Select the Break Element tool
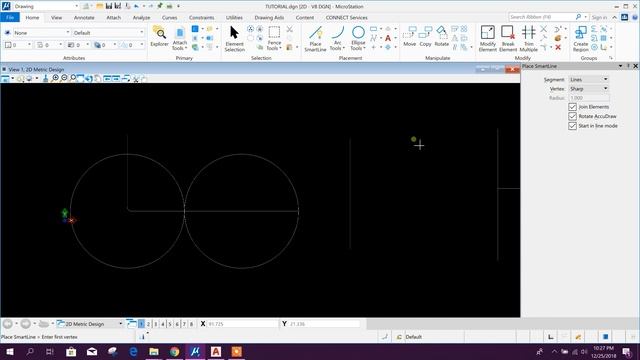 pos(508,39)
